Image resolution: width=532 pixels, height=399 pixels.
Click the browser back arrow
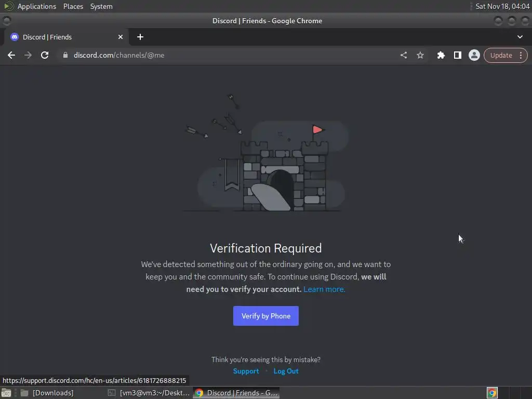[11, 55]
